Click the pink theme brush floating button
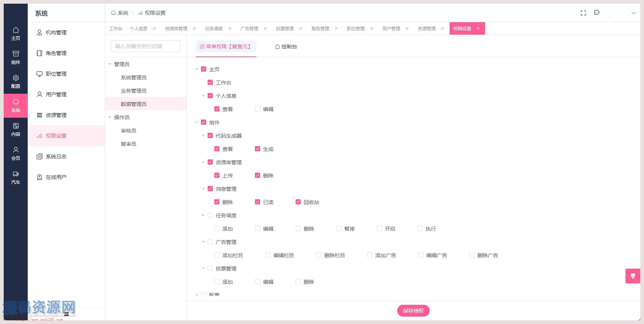Viewport: 644px width, 324px height. point(633,276)
